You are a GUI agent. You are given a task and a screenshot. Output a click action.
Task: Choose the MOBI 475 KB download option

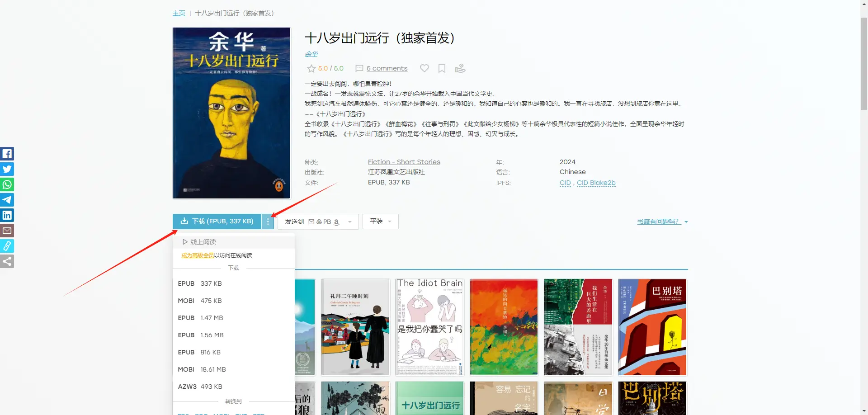(233, 301)
